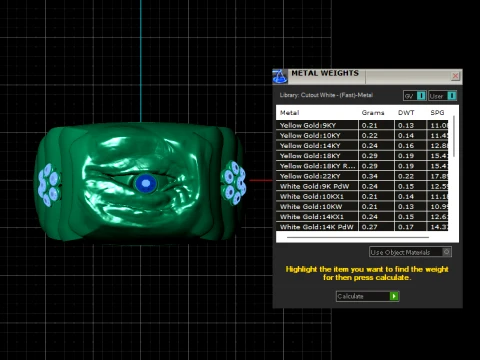Click the vertical scrollbar of metal list

click(454, 137)
